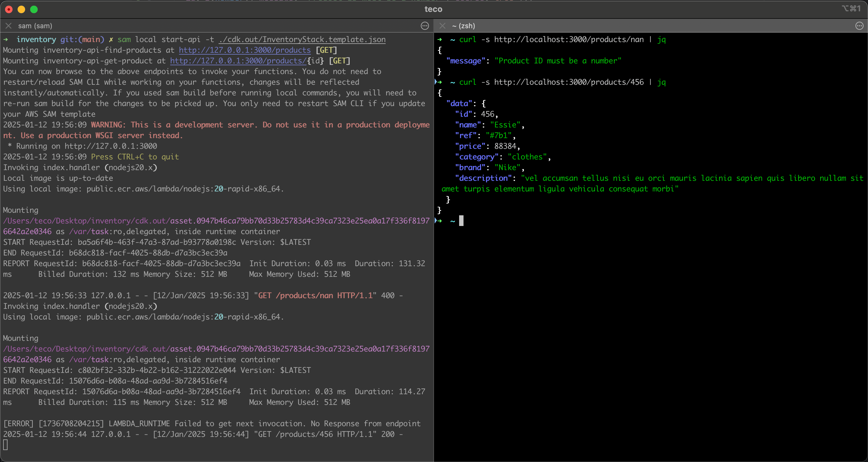Click the green fullscreen window button

(34, 9)
